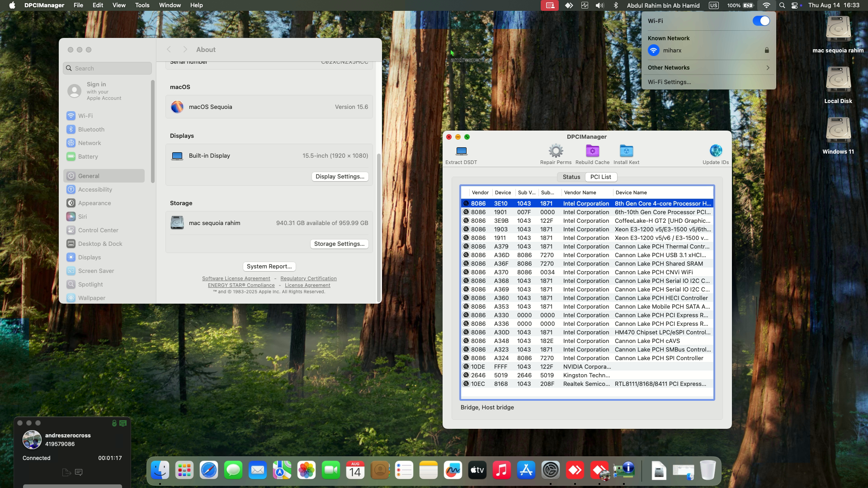The image size is (868, 488).
Task: Click the Install Kext icon
Action: pos(626,151)
